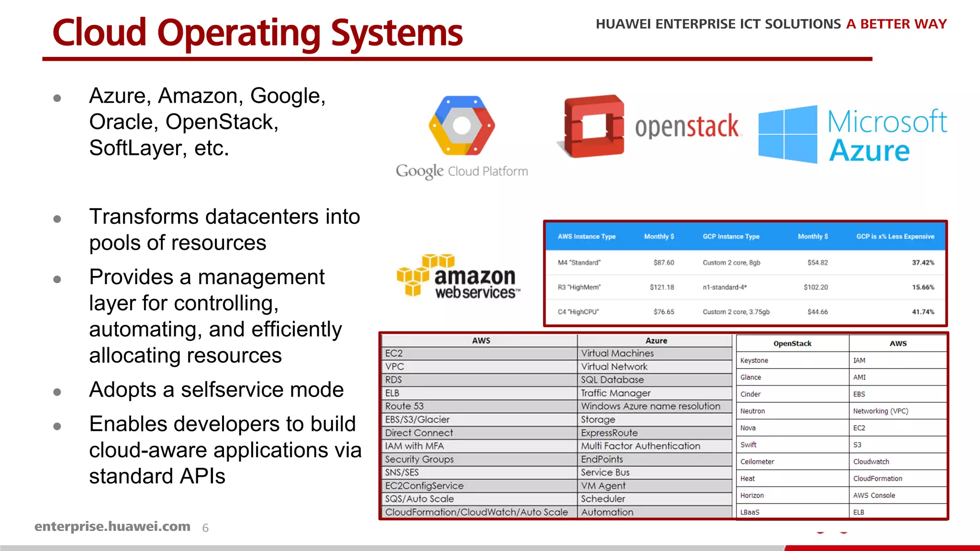This screenshot has width=980, height=551.
Task: Click the M4 "Standard" instance row label
Action: (x=579, y=263)
